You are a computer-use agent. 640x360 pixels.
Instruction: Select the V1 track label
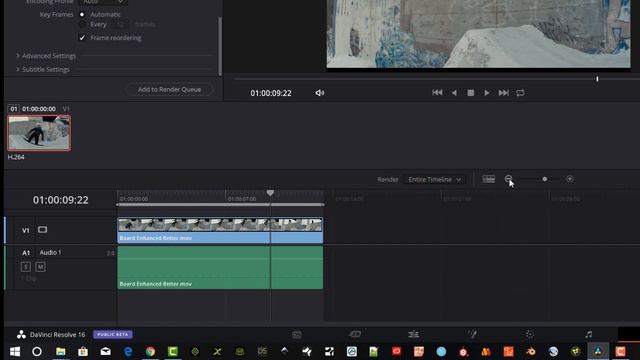(26, 231)
